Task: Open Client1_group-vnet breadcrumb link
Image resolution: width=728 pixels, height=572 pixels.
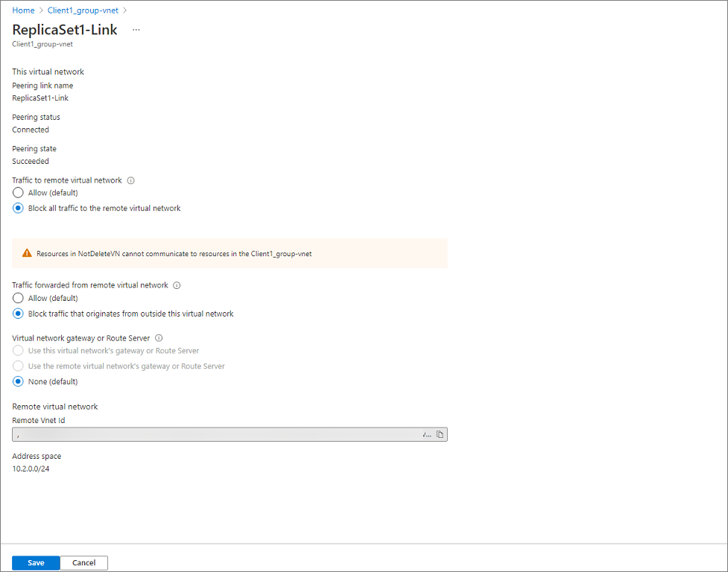Action: [81, 10]
